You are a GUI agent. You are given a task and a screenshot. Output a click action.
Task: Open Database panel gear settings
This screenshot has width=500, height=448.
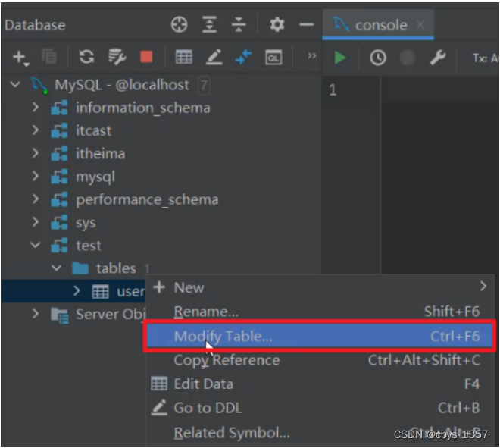coord(277,25)
